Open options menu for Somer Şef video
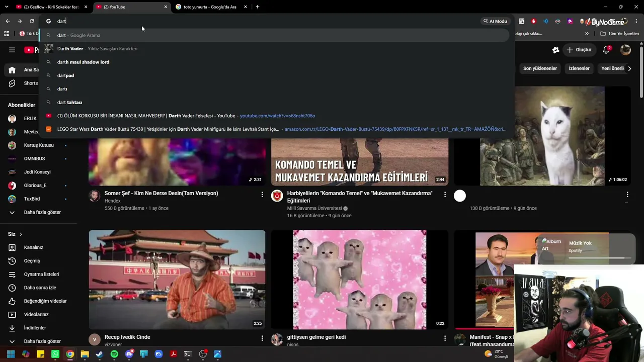644x362 pixels. point(262,194)
